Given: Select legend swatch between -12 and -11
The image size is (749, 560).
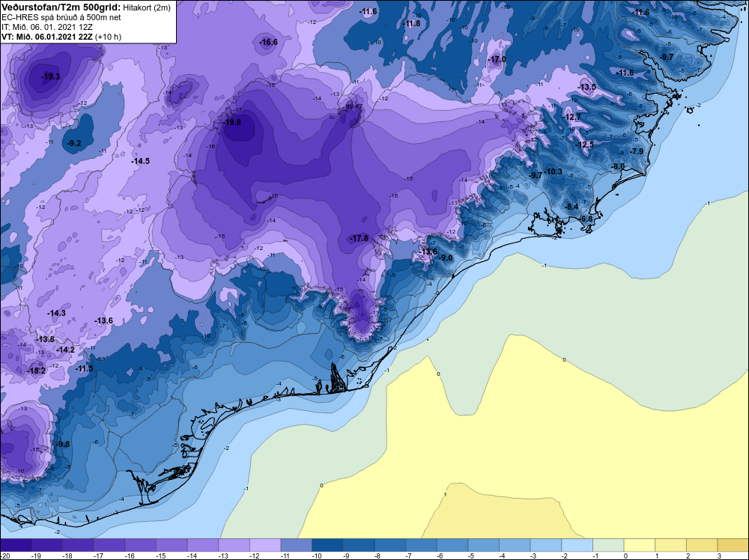Looking at the screenshot, I should 265,545.
